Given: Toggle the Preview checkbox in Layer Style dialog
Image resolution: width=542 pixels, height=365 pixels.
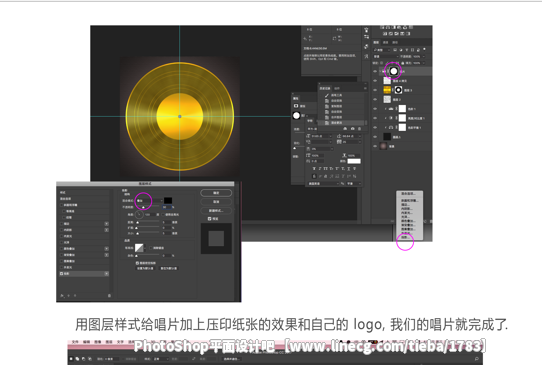Looking at the screenshot, I should [x=209, y=219].
